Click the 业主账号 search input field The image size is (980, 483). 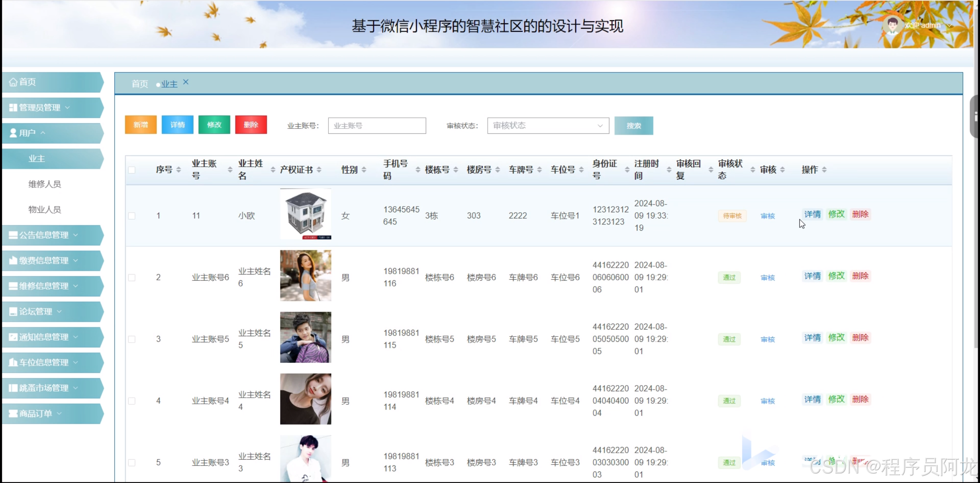[x=377, y=126]
